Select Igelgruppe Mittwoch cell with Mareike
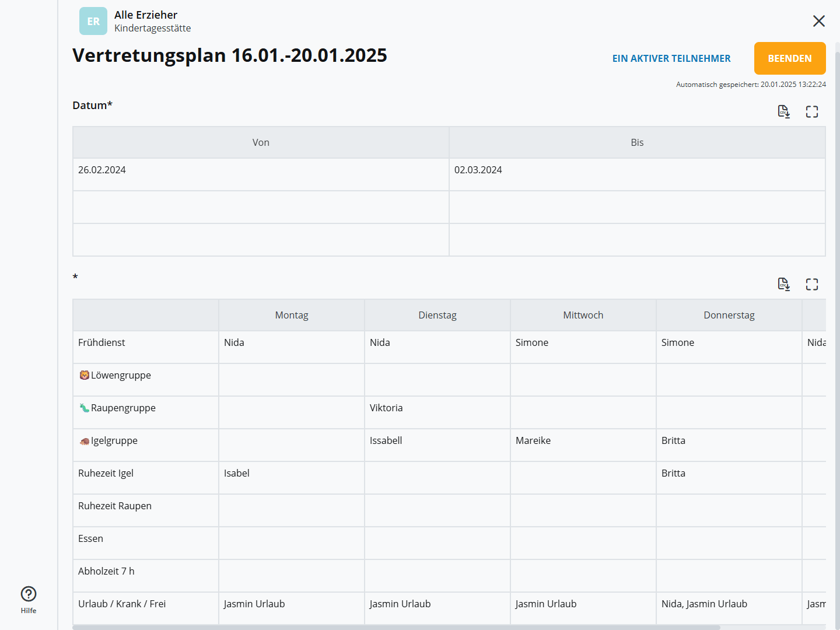The height and width of the screenshot is (630, 840). [583, 444]
